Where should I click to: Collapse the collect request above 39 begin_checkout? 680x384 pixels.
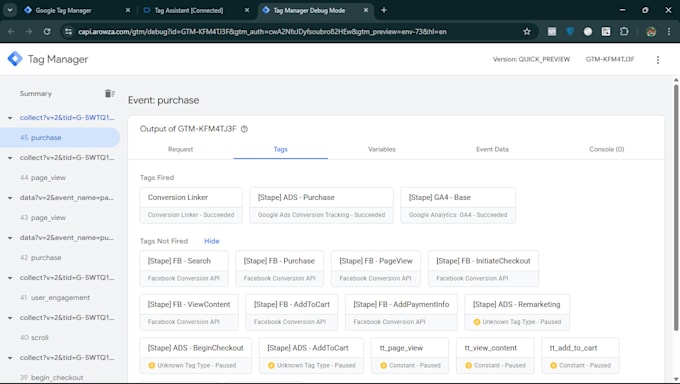[10, 358]
